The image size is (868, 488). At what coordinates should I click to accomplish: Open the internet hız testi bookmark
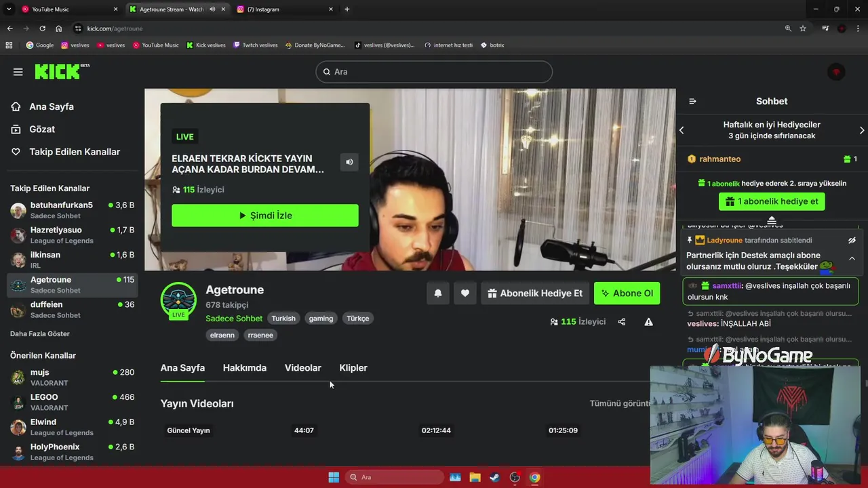(448, 45)
